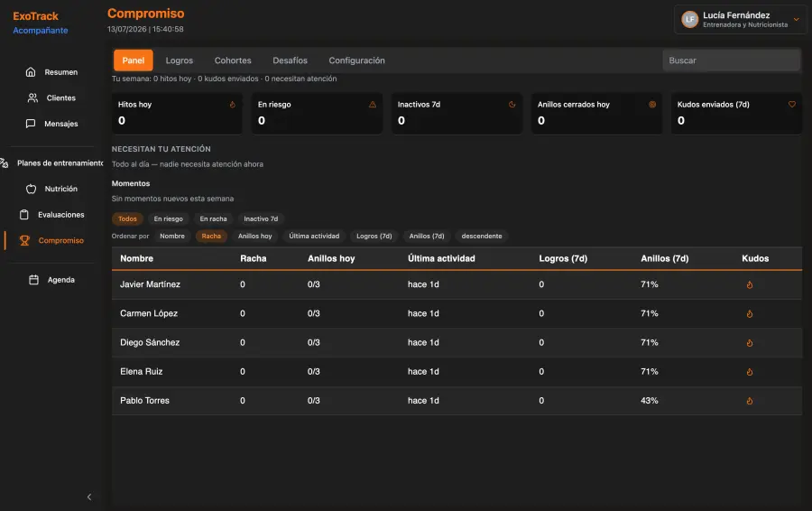Viewport: 812px width, 511px height.
Task: Toggle the descendente sort order
Action: tap(482, 236)
